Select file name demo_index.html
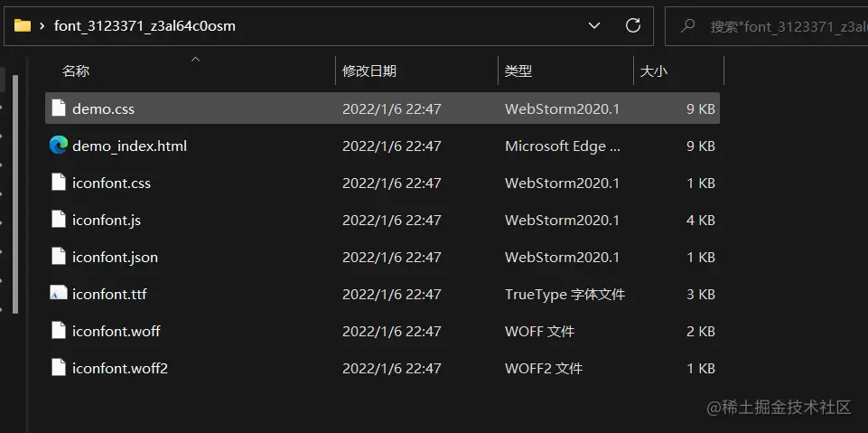 (x=129, y=146)
